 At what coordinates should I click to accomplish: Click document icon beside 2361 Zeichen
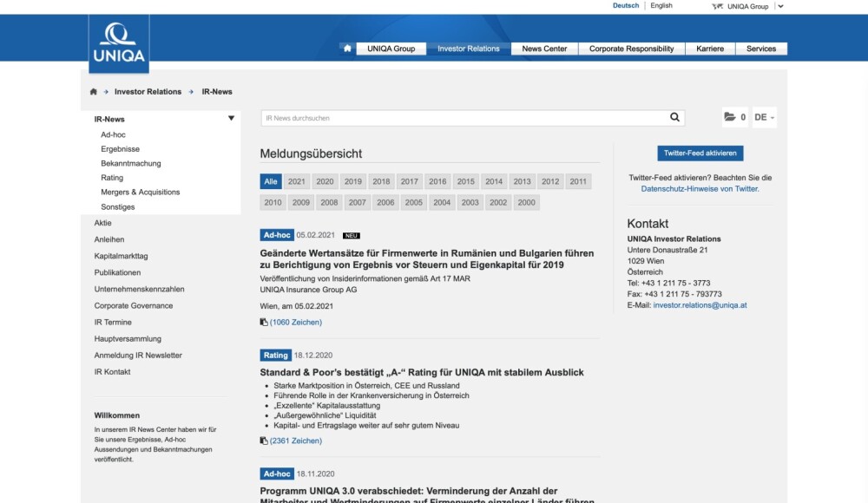tap(264, 441)
